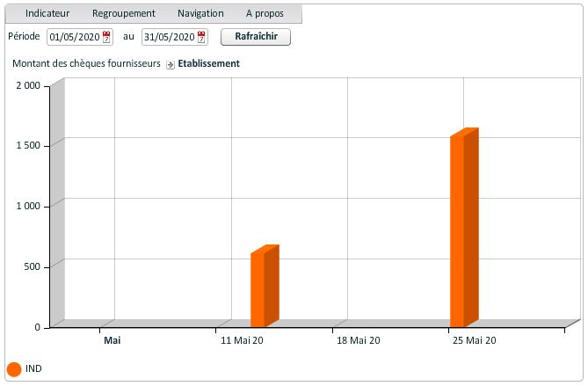Click the 2 000 y-axis value
The height and width of the screenshot is (386, 588).
[28, 85]
